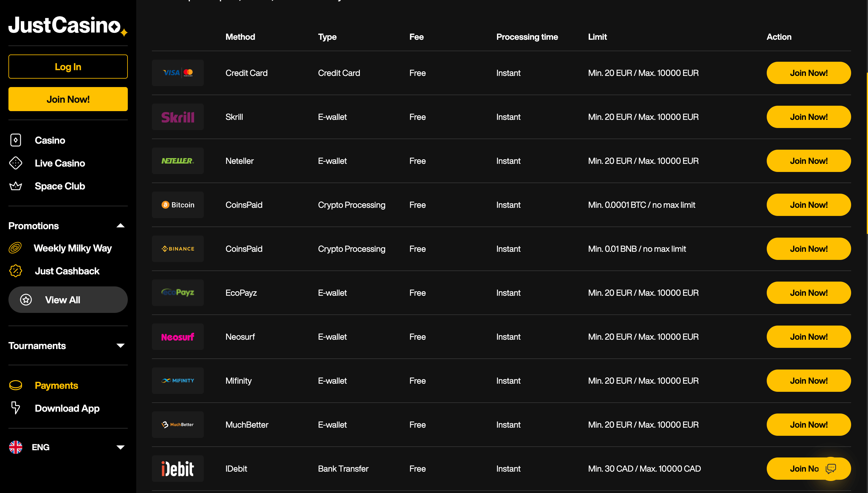This screenshot has width=868, height=493.
Task: Click the Download App icon
Action: tap(16, 408)
